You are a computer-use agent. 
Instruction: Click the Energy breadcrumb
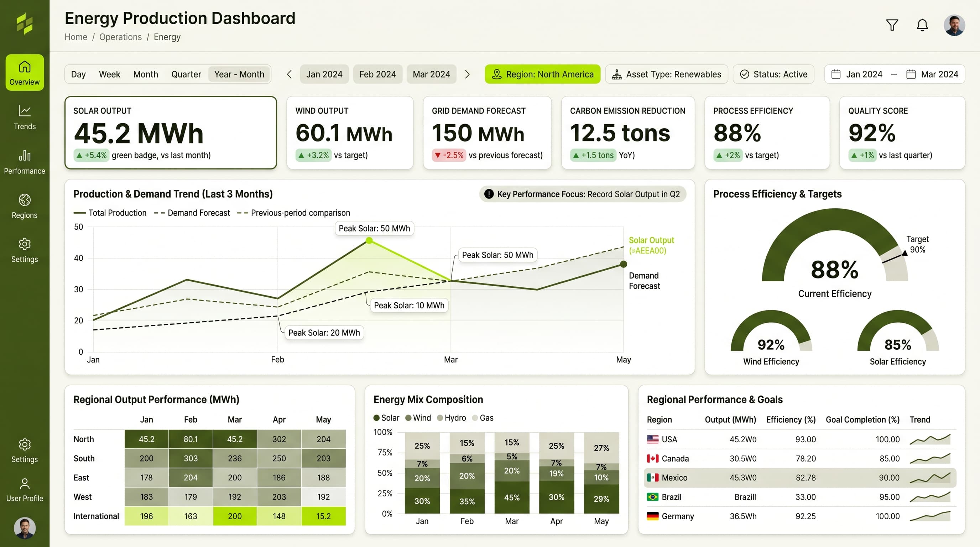(167, 37)
